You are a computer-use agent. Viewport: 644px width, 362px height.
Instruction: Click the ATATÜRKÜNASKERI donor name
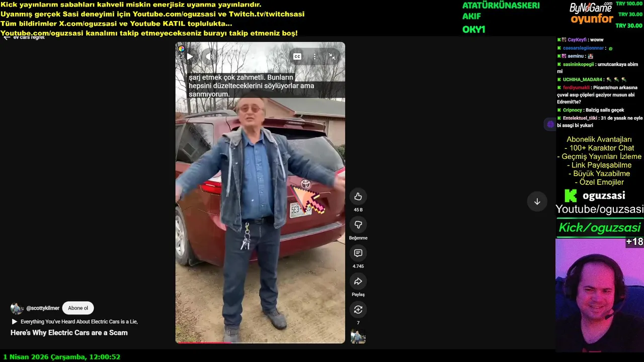(x=501, y=6)
